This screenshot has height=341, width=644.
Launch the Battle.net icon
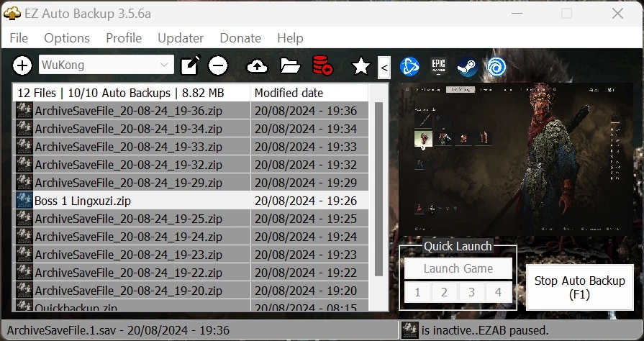(410, 67)
